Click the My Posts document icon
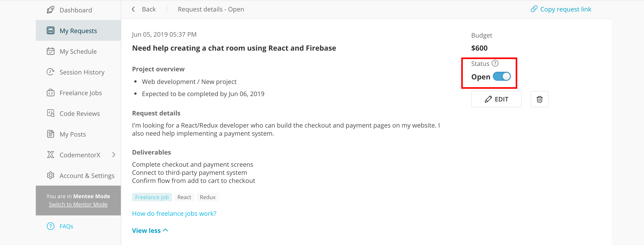Viewport: 644px width, 245px height. pos(51,134)
